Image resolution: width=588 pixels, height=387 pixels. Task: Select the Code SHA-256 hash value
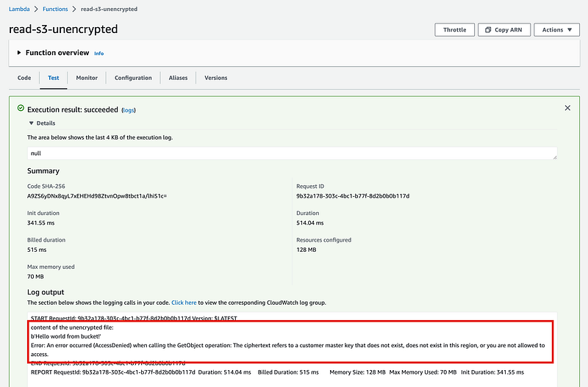point(97,196)
